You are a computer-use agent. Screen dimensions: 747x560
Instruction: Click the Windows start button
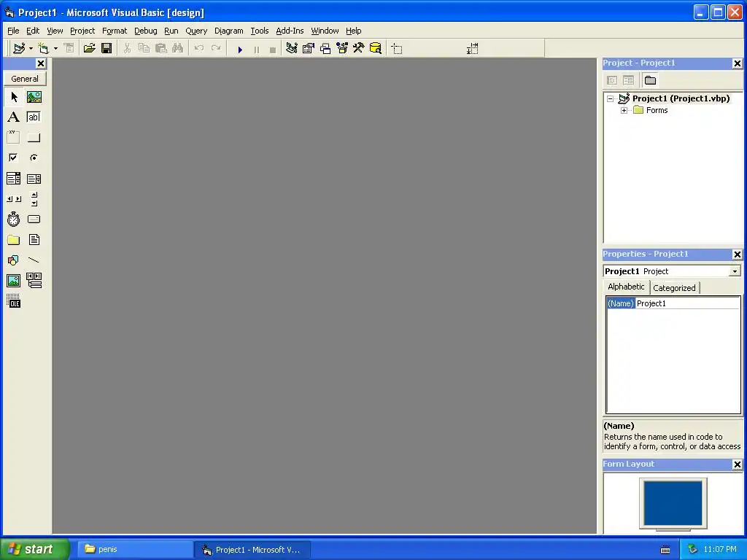[34, 549]
